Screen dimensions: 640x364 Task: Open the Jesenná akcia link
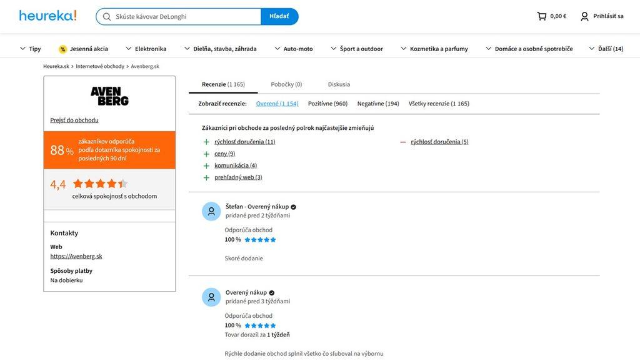(89, 49)
